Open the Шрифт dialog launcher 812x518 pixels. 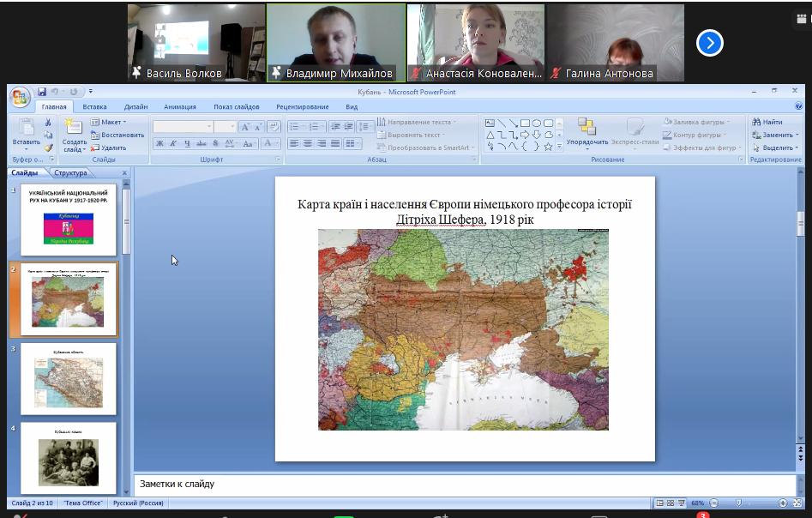pyautogui.click(x=278, y=160)
